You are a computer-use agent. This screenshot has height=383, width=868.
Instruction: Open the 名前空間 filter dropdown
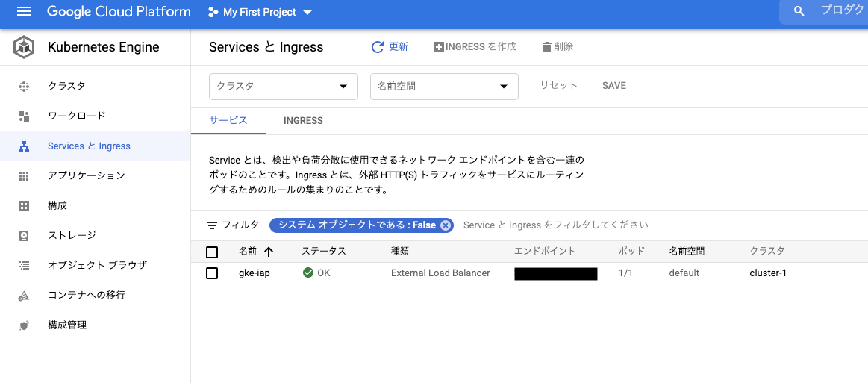[x=444, y=87]
